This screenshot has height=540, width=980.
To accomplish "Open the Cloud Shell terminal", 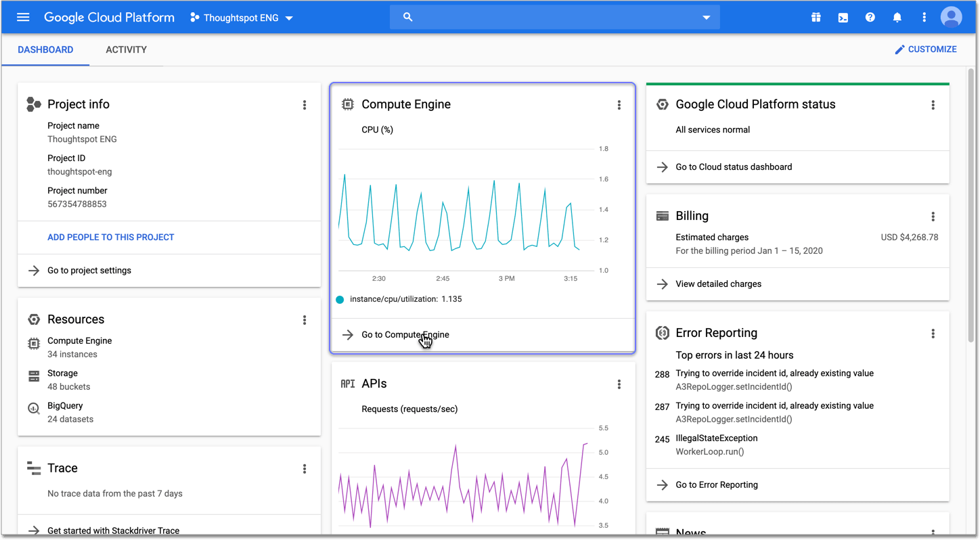I will (x=843, y=17).
